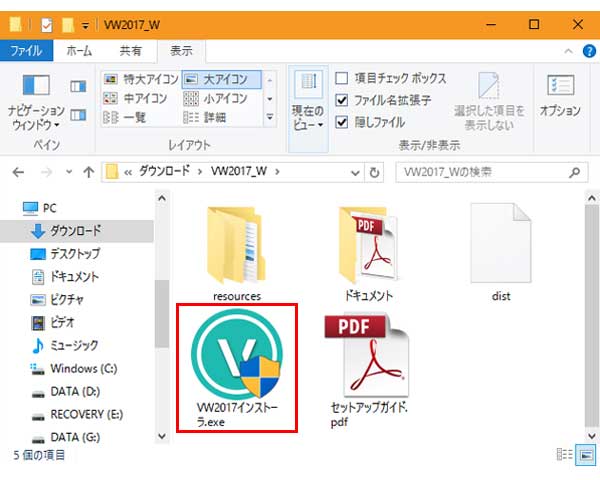Screen dimensions: 600x480
Task: Click file area scrollbar up arrow
Action: (592, 198)
